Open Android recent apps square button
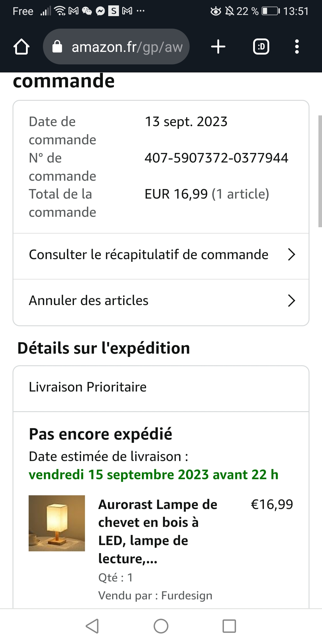322x644 pixels. [229, 626]
